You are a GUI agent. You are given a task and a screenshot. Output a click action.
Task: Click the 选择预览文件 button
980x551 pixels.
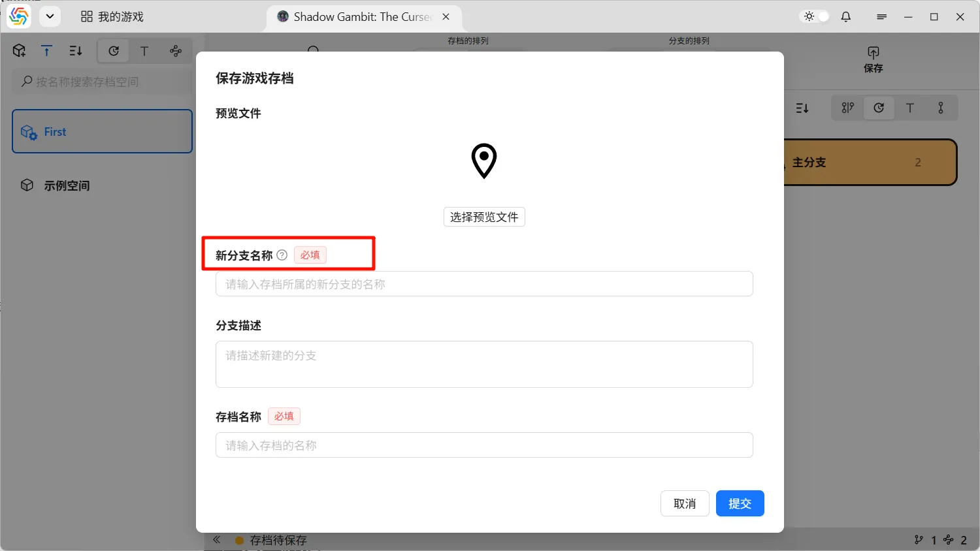click(x=484, y=217)
